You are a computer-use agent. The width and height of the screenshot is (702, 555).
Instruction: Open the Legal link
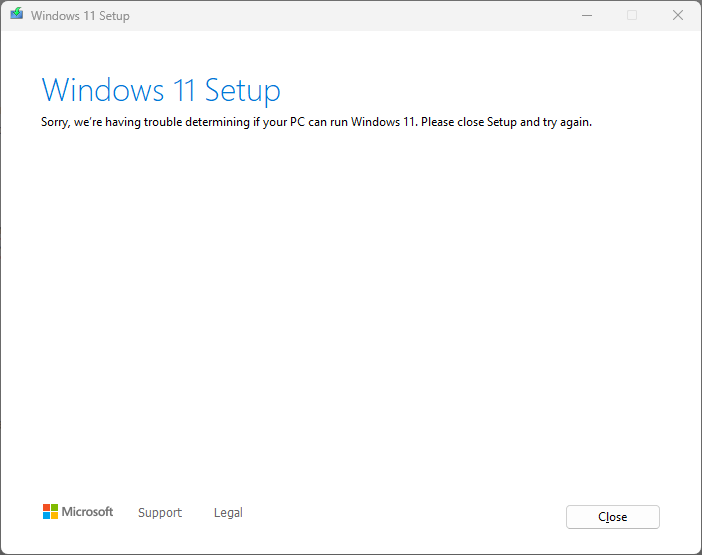point(228,512)
